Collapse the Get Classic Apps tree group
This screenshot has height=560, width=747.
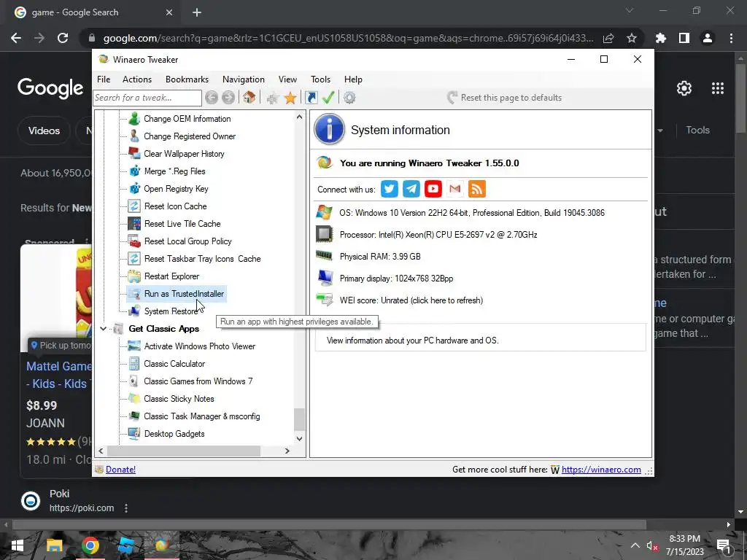(x=103, y=329)
